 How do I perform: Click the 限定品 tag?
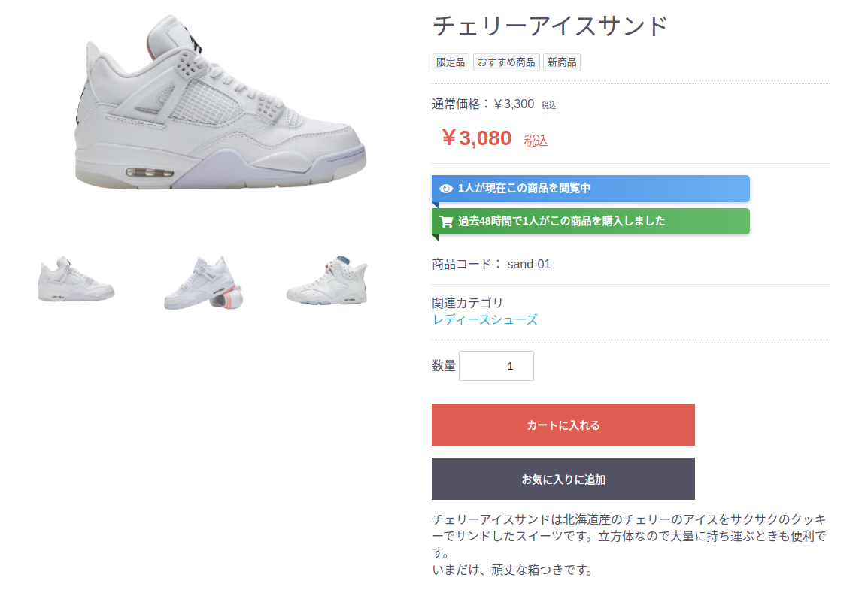click(x=450, y=62)
